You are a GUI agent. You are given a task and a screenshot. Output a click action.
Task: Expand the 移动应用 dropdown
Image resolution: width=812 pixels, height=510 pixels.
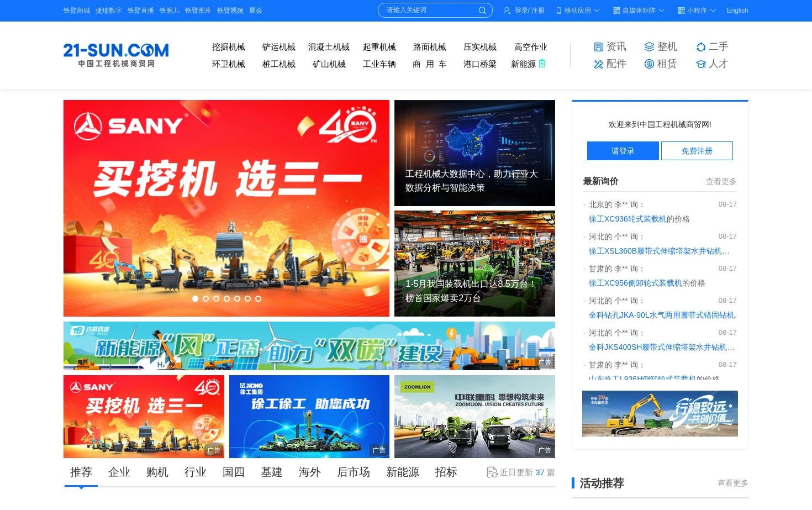(x=597, y=10)
